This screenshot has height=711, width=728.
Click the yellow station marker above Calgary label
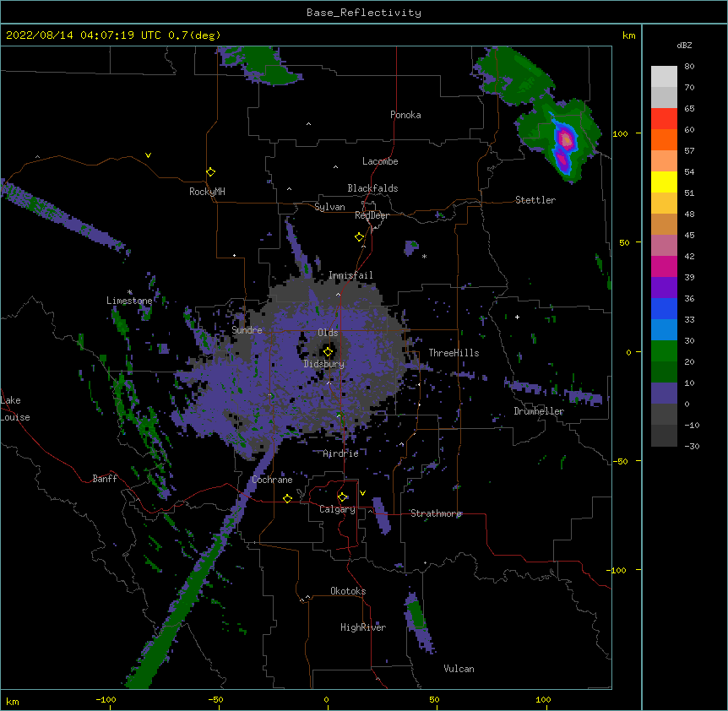pos(342,497)
